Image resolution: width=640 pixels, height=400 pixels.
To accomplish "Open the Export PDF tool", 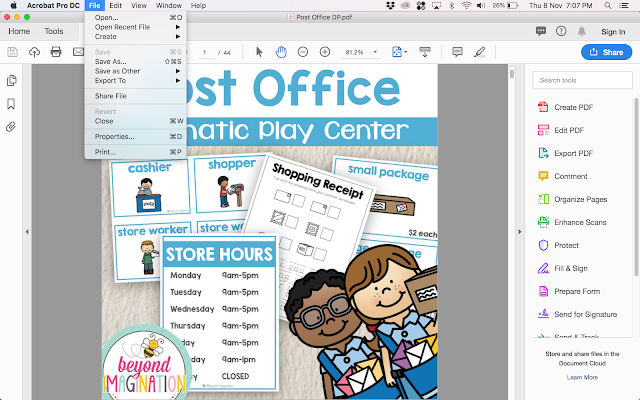I will [573, 153].
